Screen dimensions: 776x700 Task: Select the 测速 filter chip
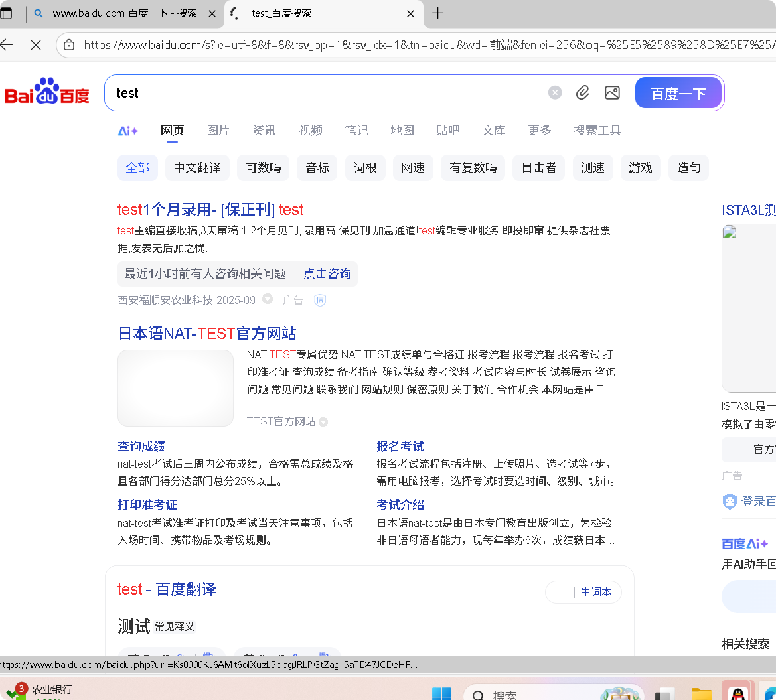[592, 168]
